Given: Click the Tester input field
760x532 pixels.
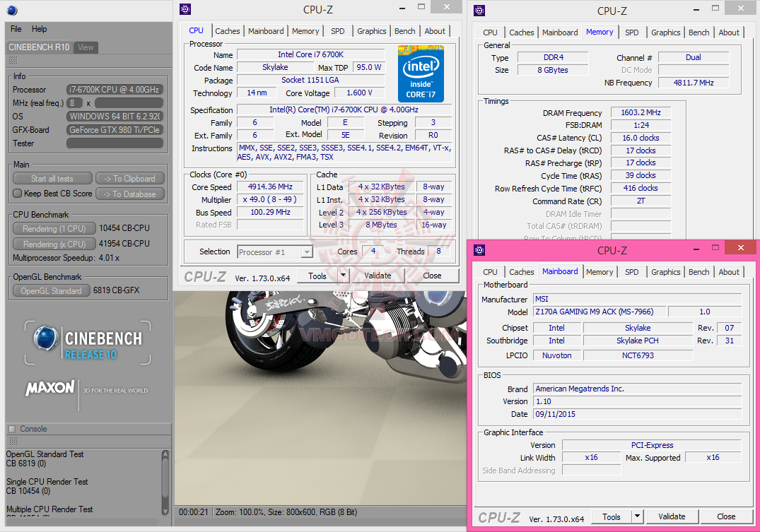Looking at the screenshot, I should click(x=115, y=143).
